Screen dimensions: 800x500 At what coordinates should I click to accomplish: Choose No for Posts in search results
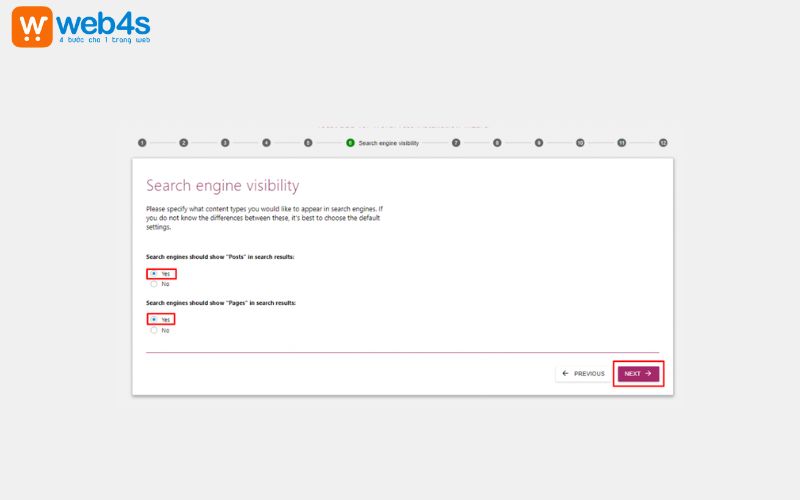(x=154, y=284)
